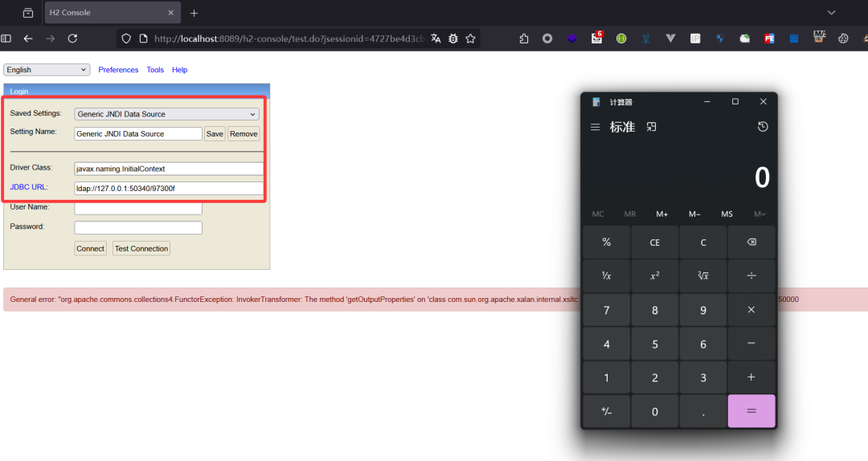The image size is (868, 461).
Task: Click the bug-shaped icon in the address bar
Action: [x=453, y=39]
